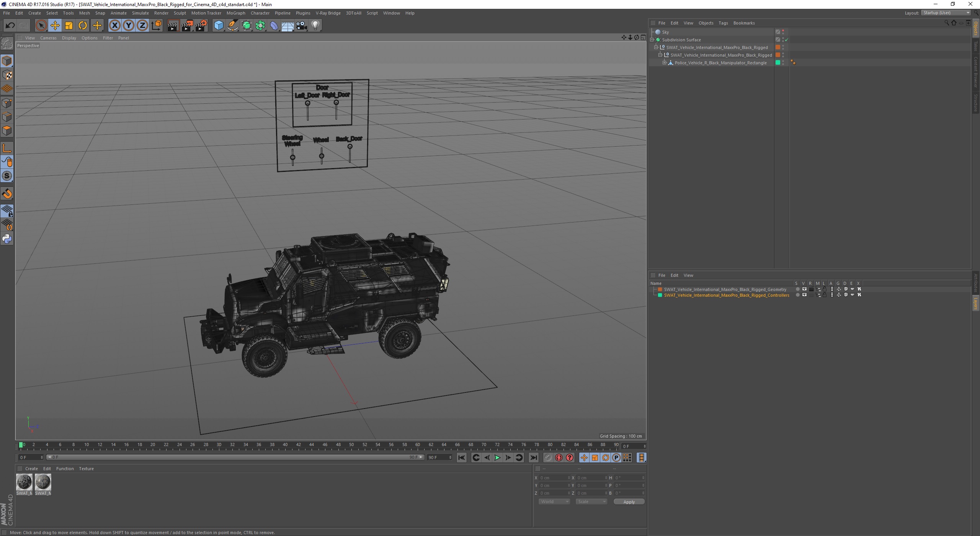Add a Cube primitive object
980x536 pixels.
(219, 26)
